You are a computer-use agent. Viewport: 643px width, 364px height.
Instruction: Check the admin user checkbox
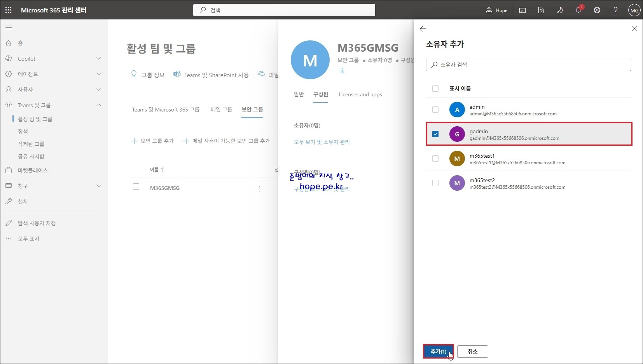coord(435,110)
